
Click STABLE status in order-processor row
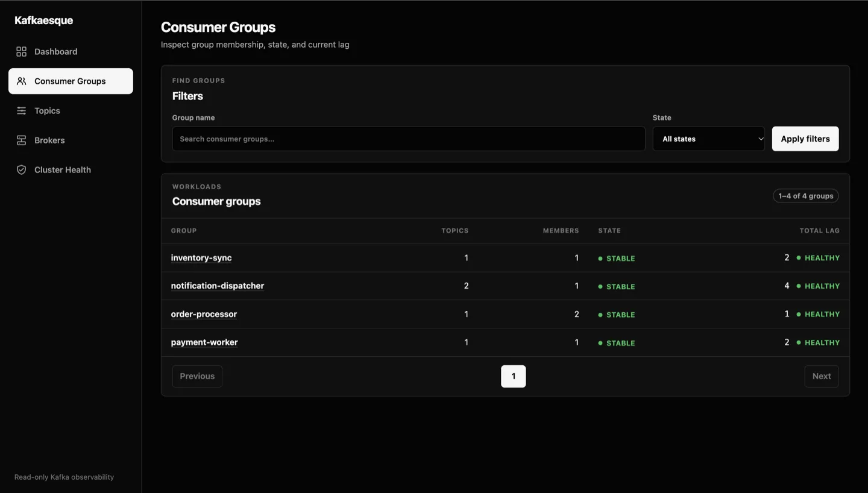click(x=617, y=315)
